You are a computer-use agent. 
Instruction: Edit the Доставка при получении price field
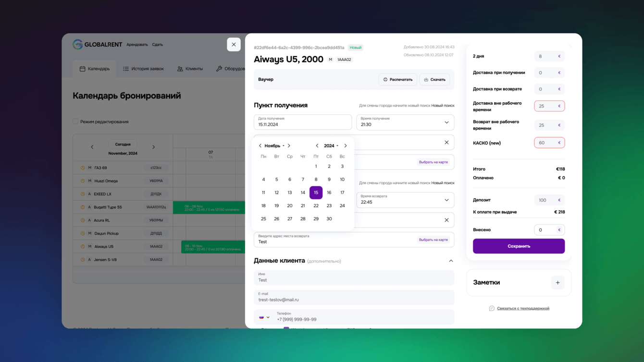549,73
